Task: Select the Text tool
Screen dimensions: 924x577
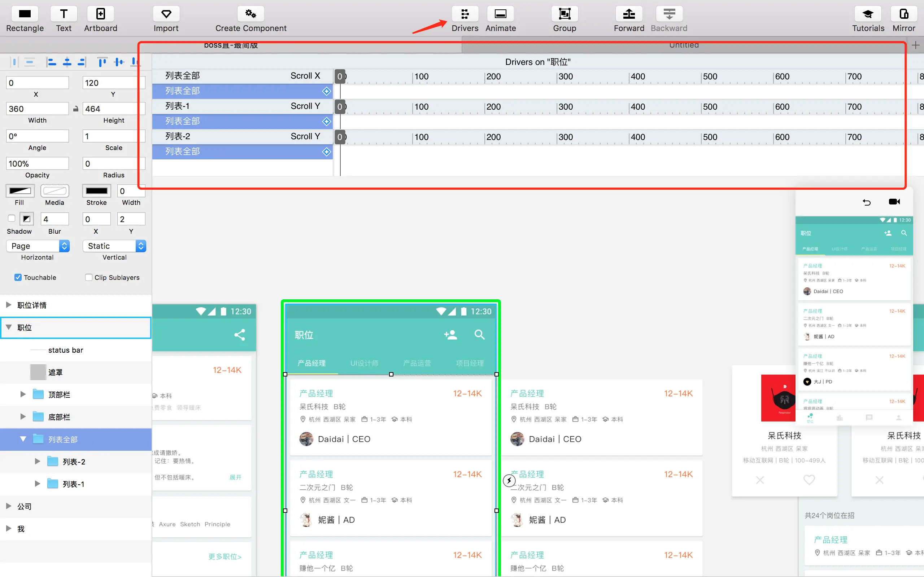Action: tap(64, 14)
